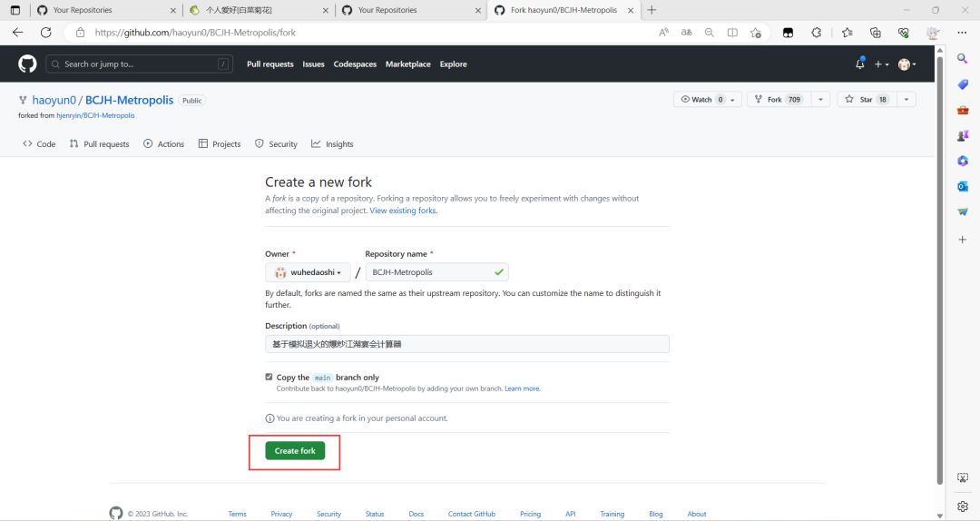Open sidebar Microsoft 365 icon
The image size is (980, 521).
pos(963,161)
